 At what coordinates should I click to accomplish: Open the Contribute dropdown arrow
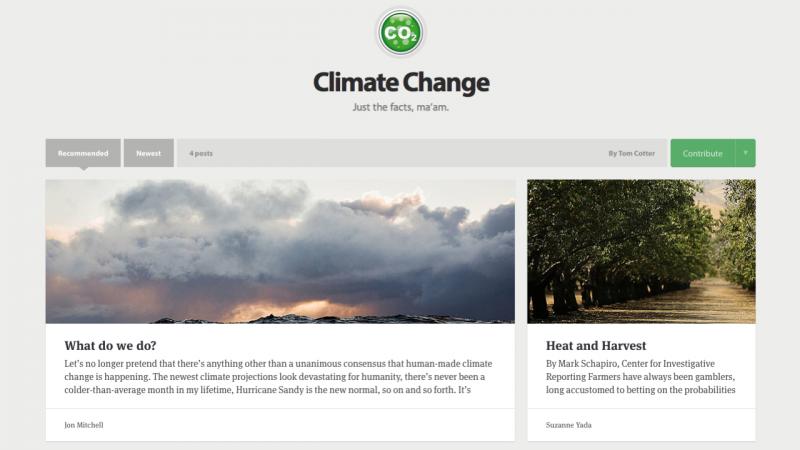745,153
